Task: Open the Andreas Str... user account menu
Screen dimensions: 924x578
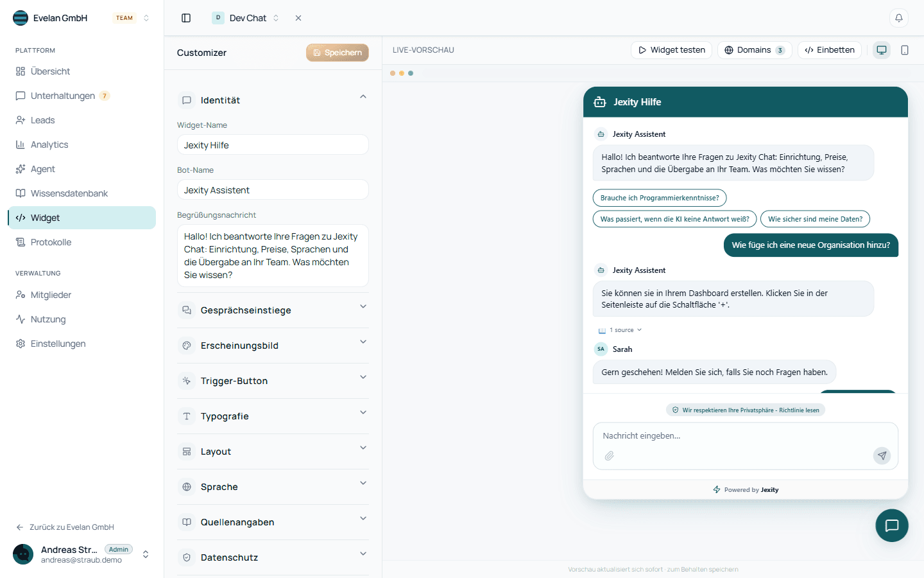Action: (81, 554)
